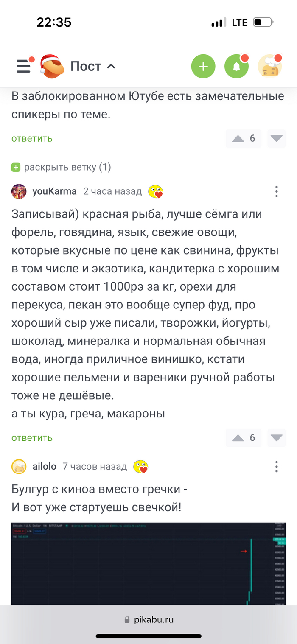
Task: Reply to the YouTube speakers comment
Action: point(32,138)
